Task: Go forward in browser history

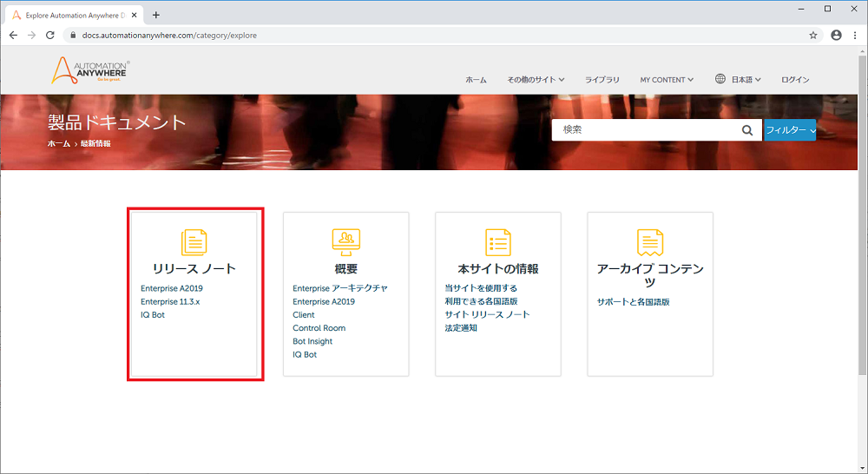Action: click(31, 36)
